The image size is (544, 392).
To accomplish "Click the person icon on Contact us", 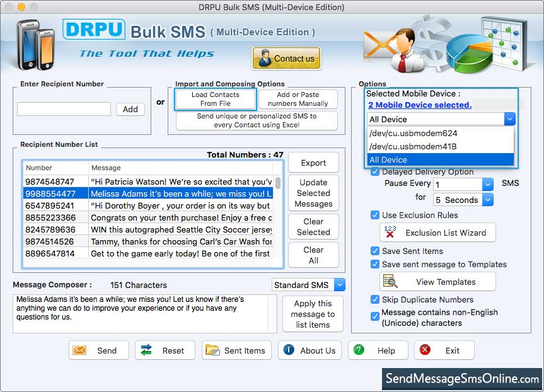I will coord(265,58).
